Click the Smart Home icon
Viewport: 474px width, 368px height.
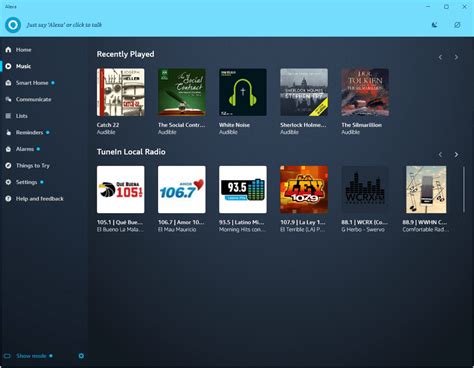pyautogui.click(x=8, y=83)
